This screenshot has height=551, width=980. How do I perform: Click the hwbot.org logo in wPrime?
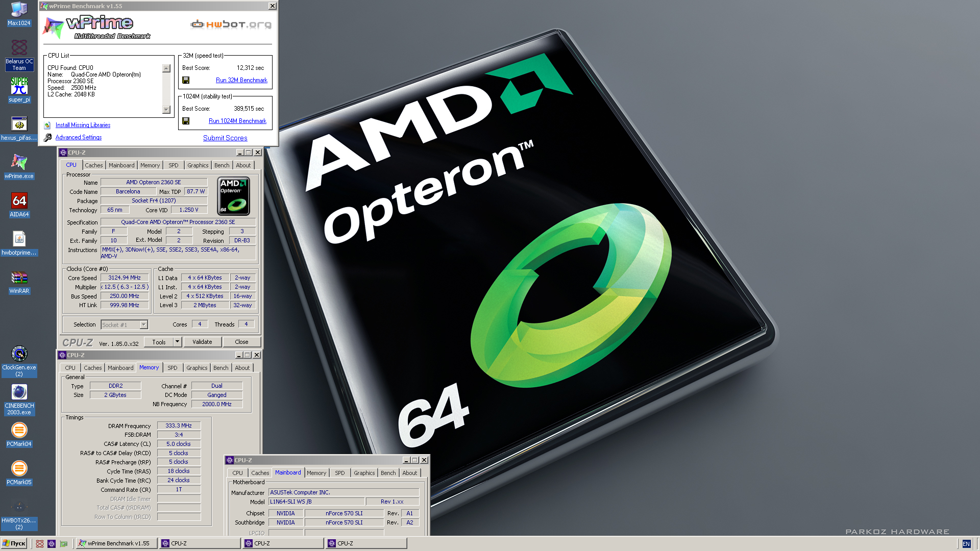point(231,24)
